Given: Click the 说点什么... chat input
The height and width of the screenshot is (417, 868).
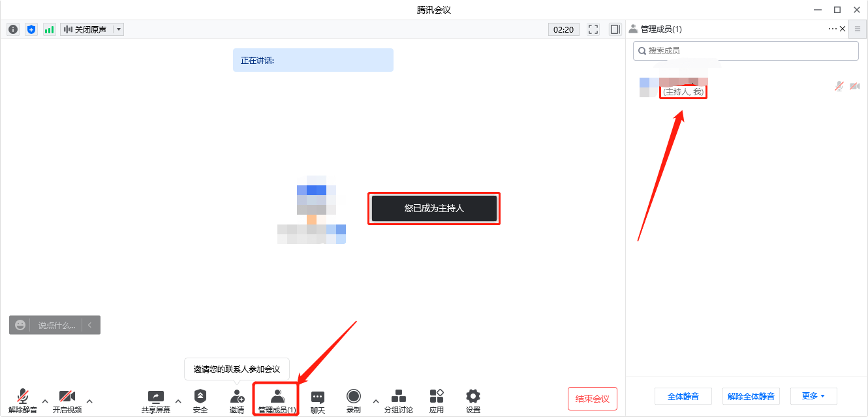Looking at the screenshot, I should coord(56,325).
